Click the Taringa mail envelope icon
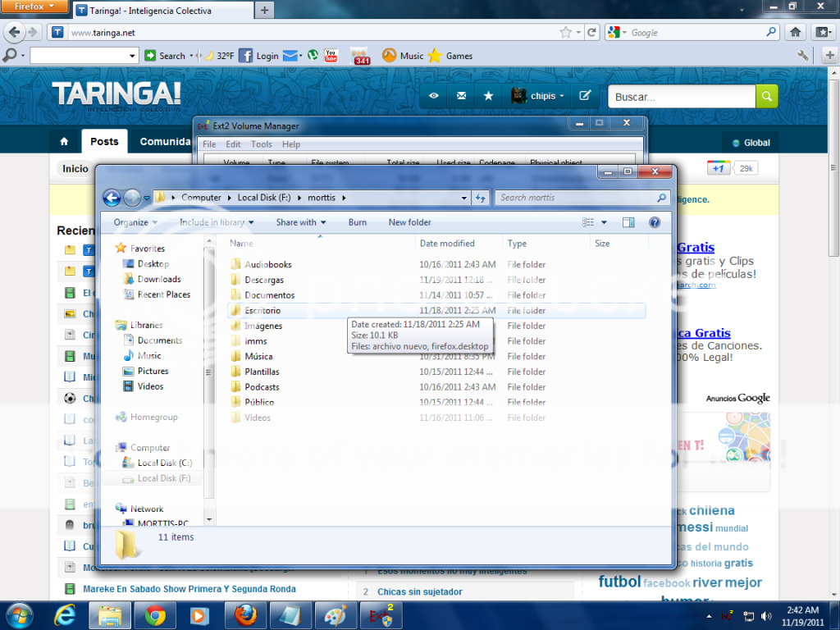This screenshot has width=840, height=630. coord(461,96)
